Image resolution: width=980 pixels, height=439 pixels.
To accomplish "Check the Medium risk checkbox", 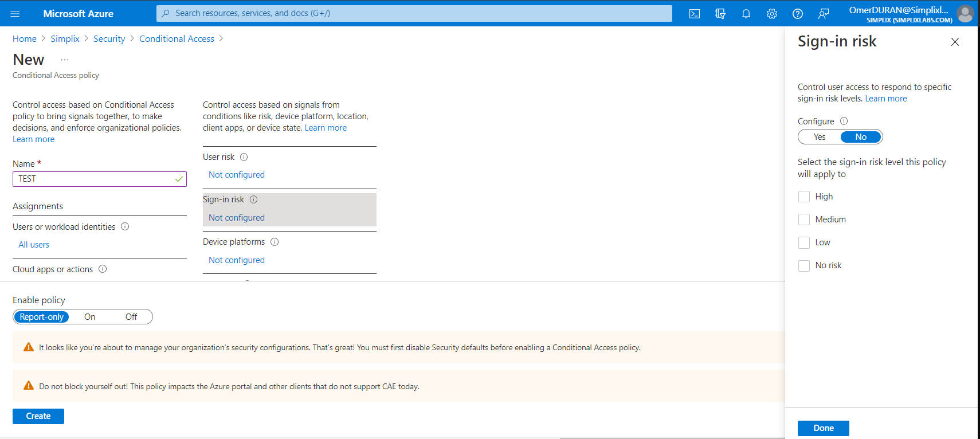I will pyautogui.click(x=804, y=219).
